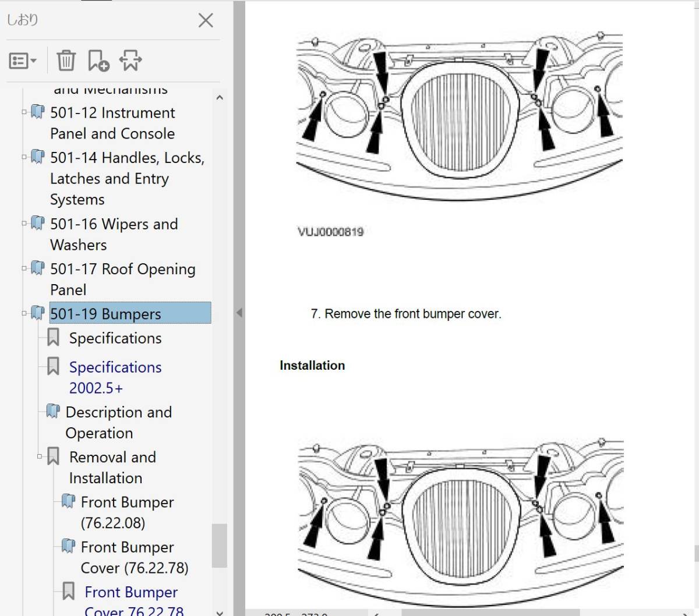The width and height of the screenshot is (699, 616).
Task: Open the Specifications 2002.5+ bookmark
Action: pos(115,377)
